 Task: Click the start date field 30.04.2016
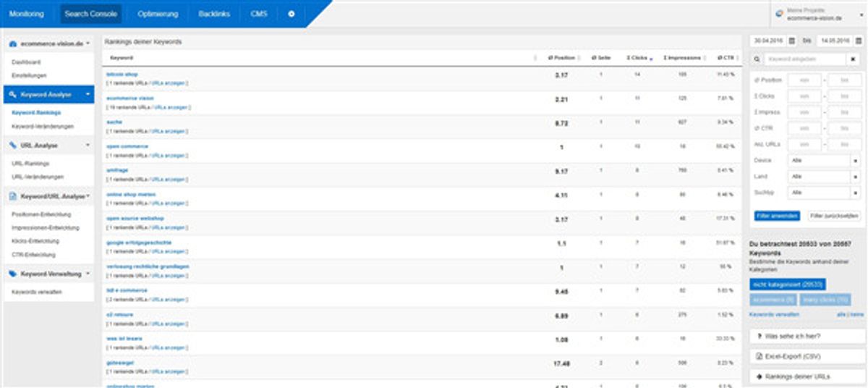[768, 41]
